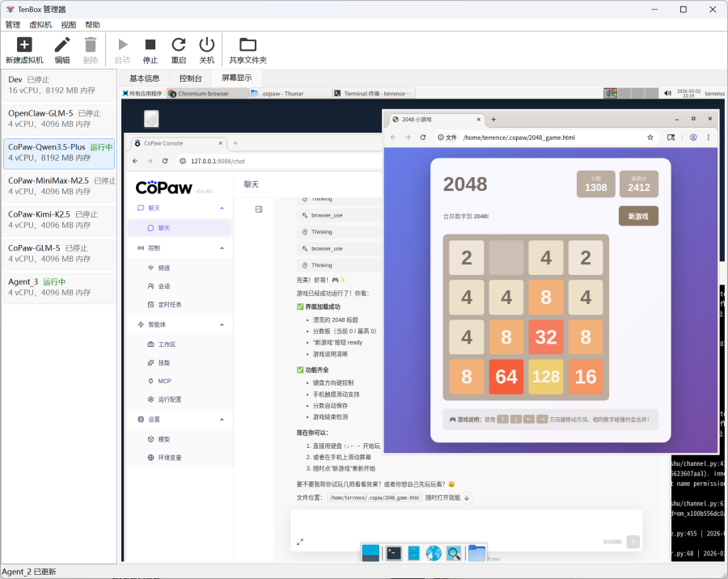Open the 虚拟机 menu in menu bar

tap(40, 25)
